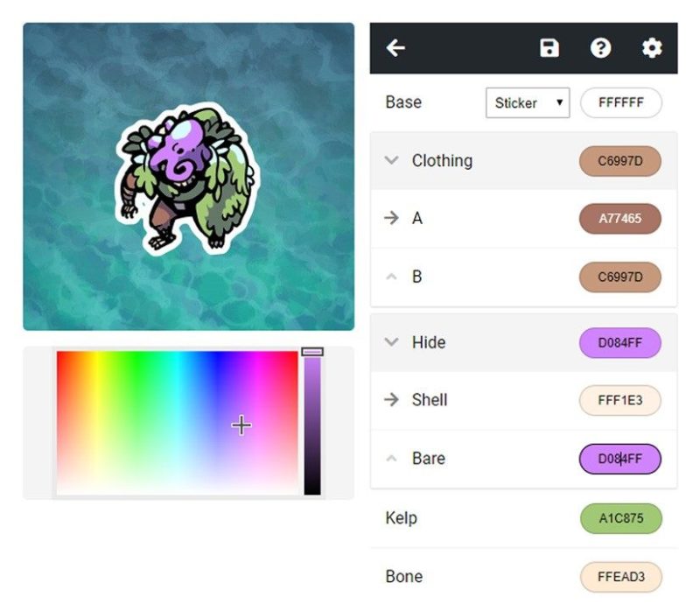Click the brightness slider handle
Viewport: 700px width, 611px height.
[x=312, y=352]
